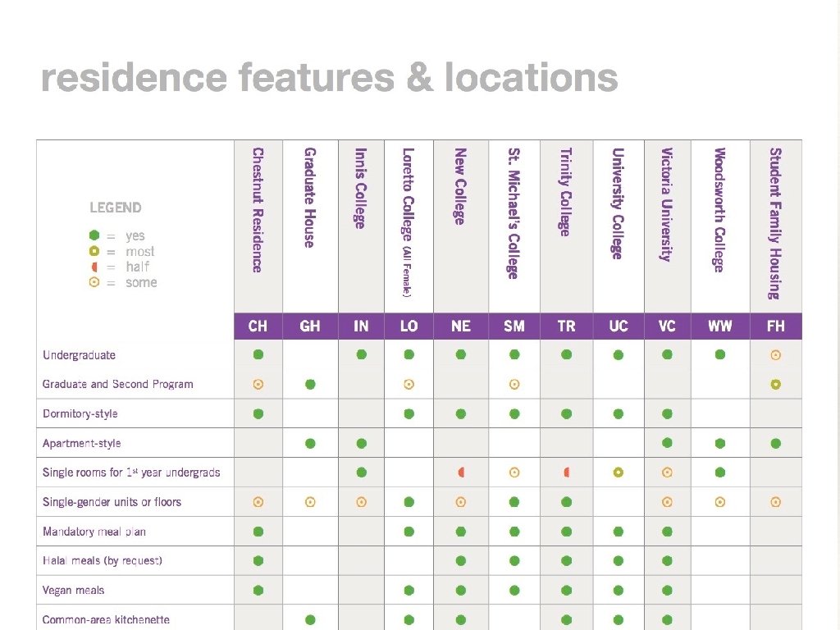Click the Undergraduate row label
Image resolution: width=840 pixels, height=630 pixels.
80,355
